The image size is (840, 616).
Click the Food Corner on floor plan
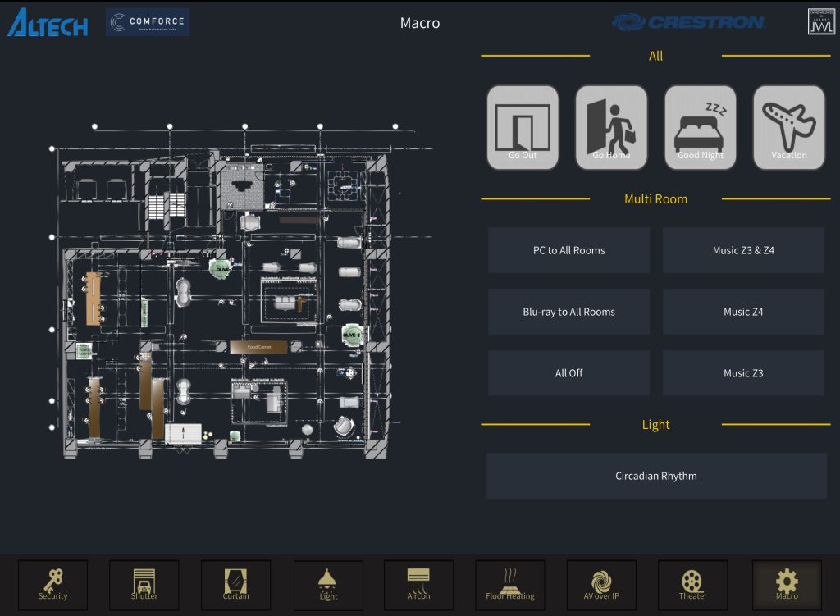click(258, 347)
